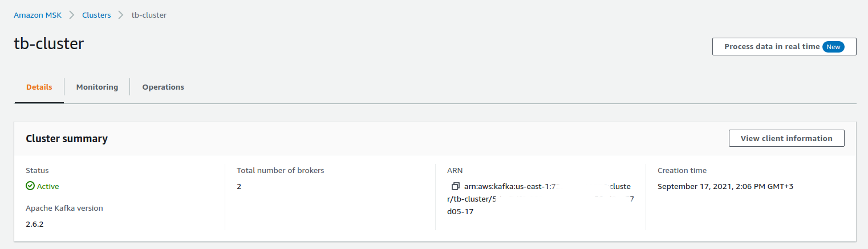Click the Apache Kafka version 2.6.2 value

point(35,224)
